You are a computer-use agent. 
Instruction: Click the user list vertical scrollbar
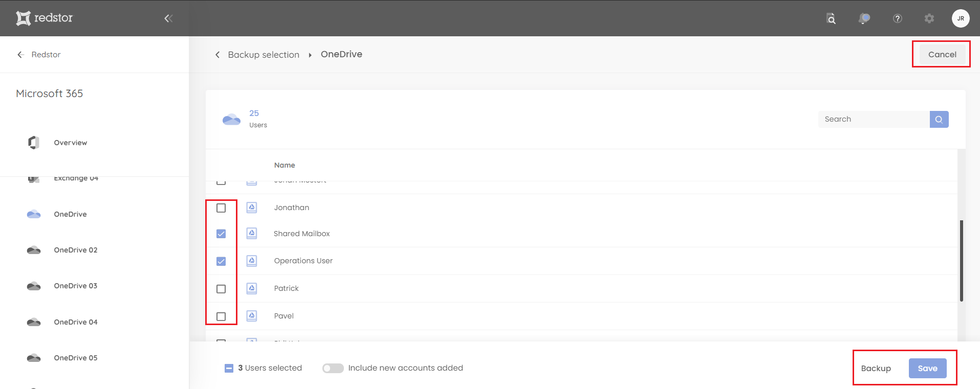tap(962, 261)
